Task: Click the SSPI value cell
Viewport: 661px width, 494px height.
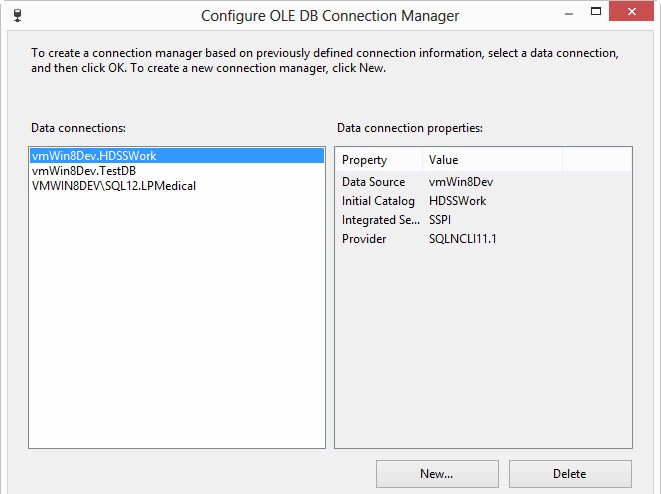Action: [440, 220]
